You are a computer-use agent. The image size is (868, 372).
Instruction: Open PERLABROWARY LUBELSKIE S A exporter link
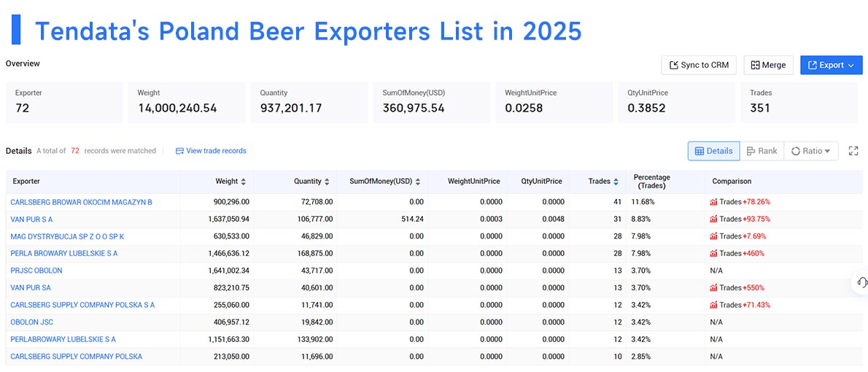tap(63, 339)
